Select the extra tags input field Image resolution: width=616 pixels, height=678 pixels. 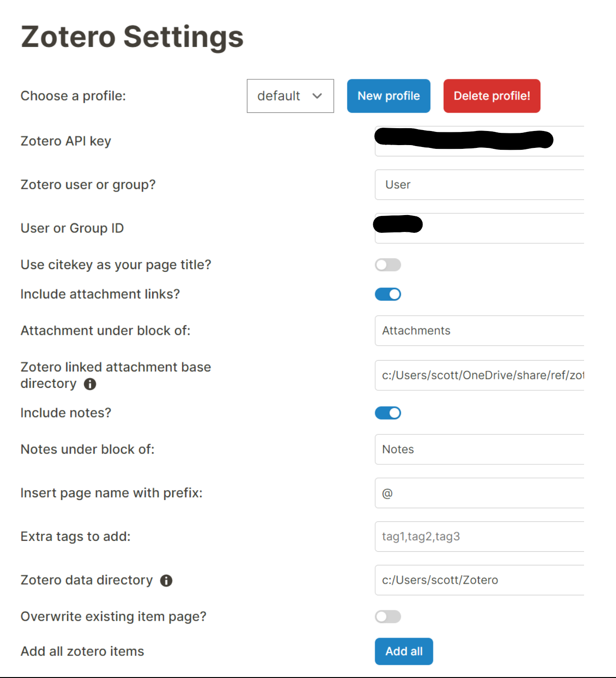point(479,537)
